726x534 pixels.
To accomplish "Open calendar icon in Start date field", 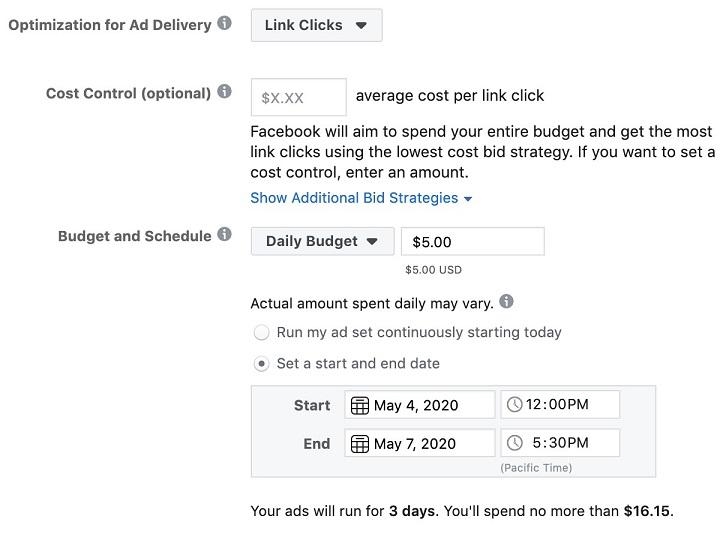I will click(x=360, y=405).
